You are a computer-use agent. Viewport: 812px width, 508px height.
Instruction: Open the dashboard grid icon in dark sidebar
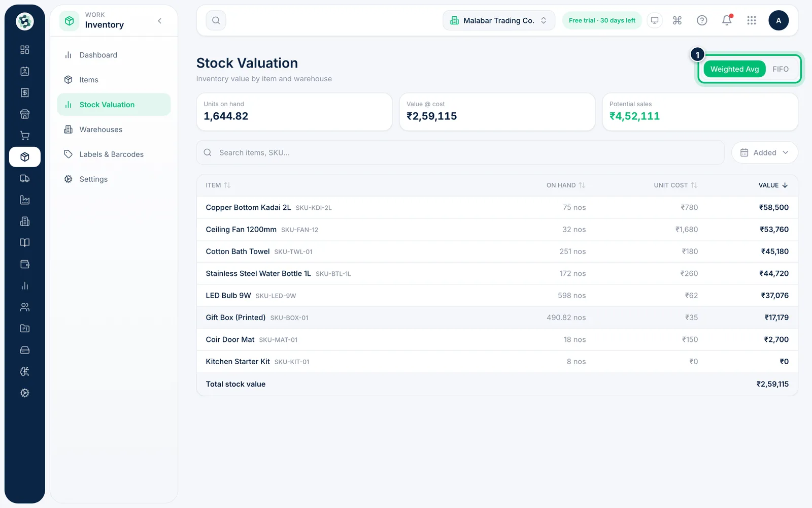point(24,50)
